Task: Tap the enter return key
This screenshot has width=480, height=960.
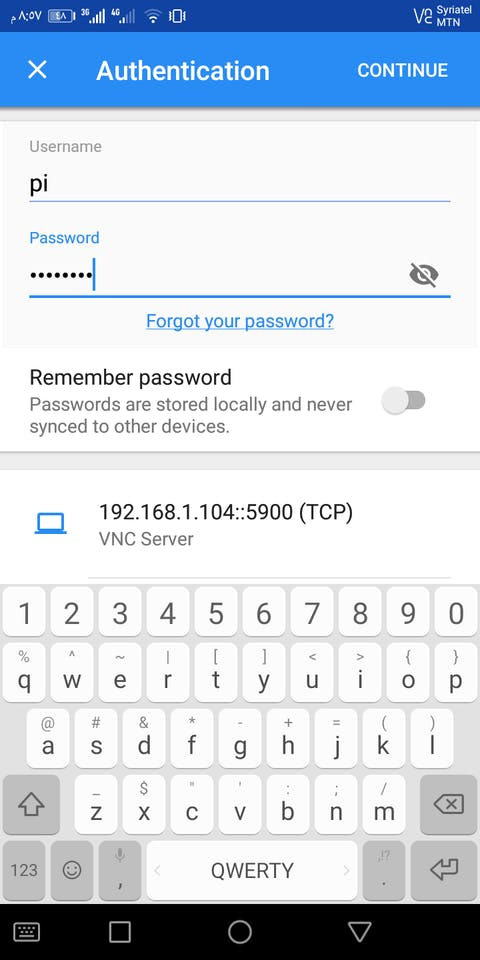Action: 444,870
